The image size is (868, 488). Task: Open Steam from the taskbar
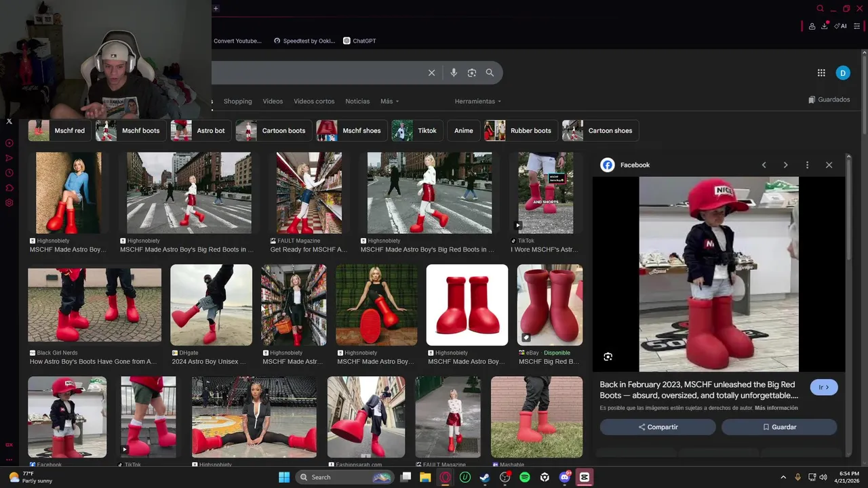pos(484,477)
